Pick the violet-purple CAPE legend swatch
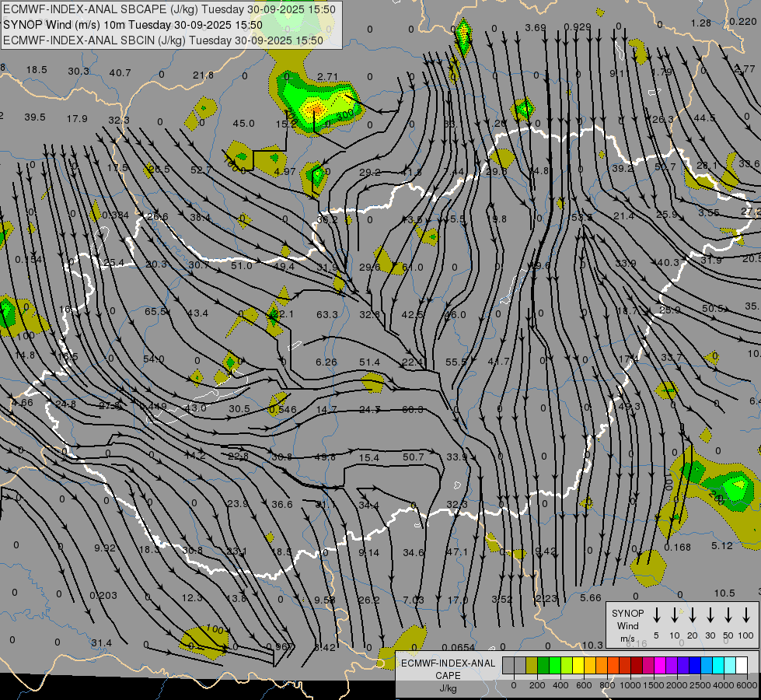This screenshot has height=700, width=761. 671,665
